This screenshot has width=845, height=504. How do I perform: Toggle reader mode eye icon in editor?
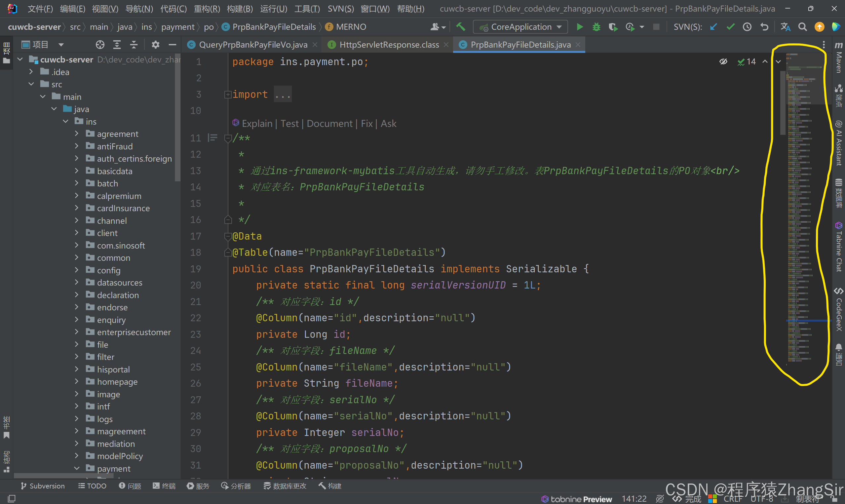point(723,61)
